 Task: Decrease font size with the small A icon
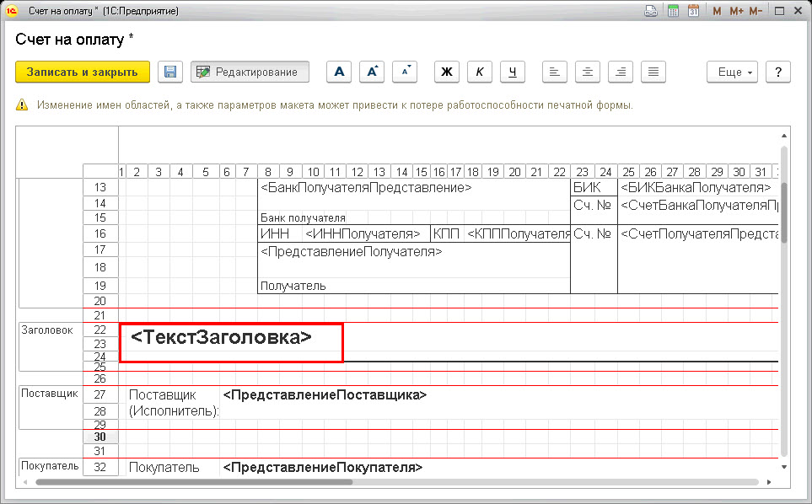[405, 72]
